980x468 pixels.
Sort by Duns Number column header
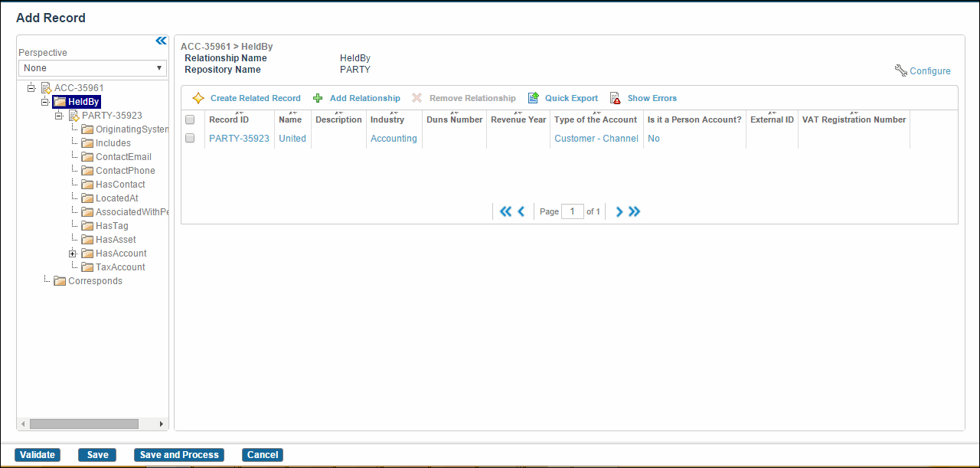pos(455,119)
